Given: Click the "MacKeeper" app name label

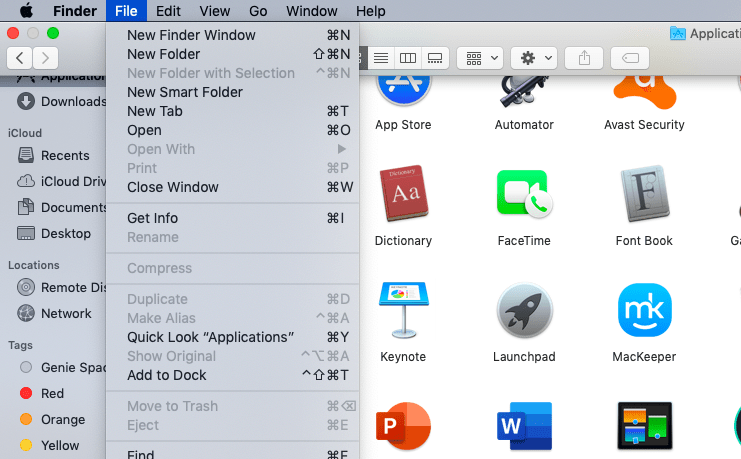Looking at the screenshot, I should click(x=644, y=356).
